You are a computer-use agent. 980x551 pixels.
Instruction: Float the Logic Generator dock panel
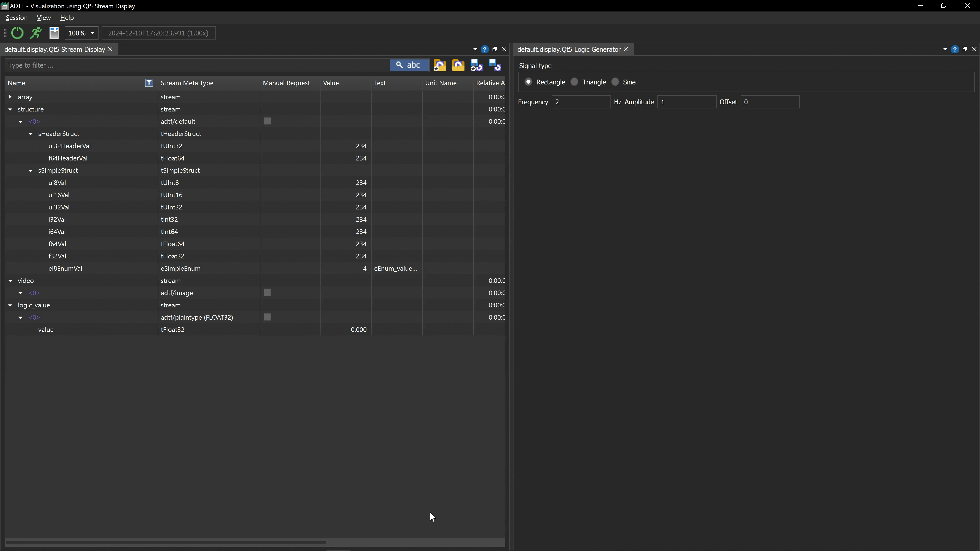click(964, 49)
